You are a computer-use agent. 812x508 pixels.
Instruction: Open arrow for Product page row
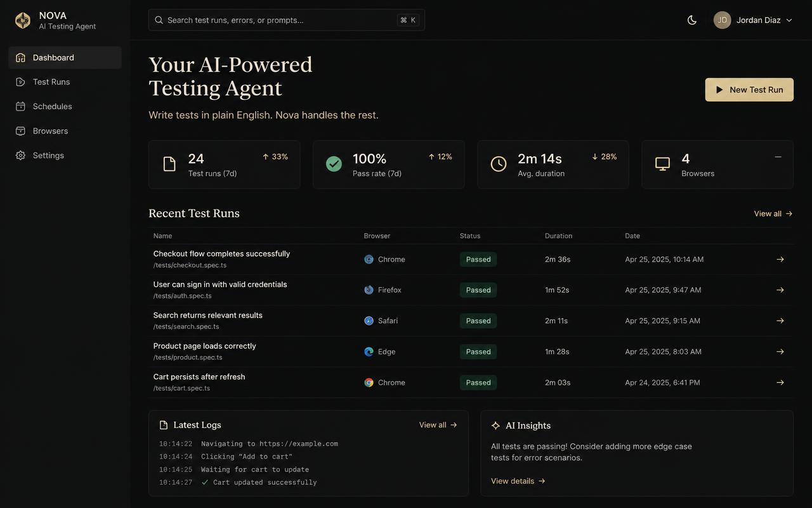click(780, 352)
